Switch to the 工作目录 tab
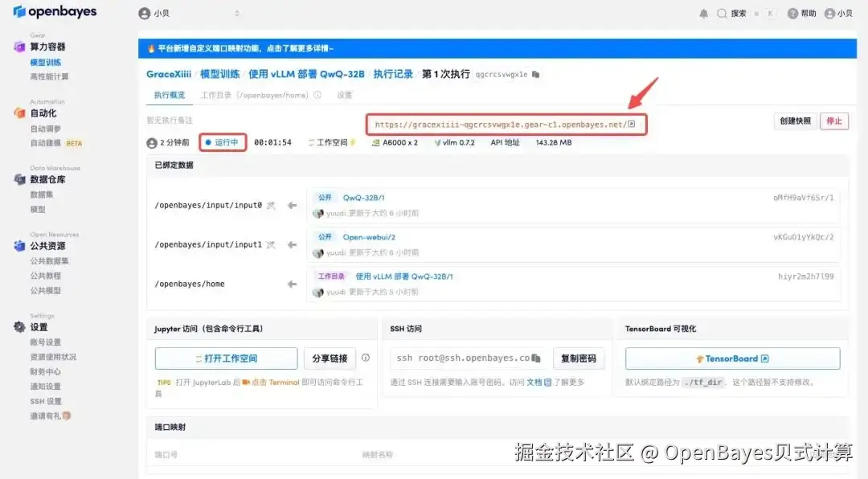 pyautogui.click(x=255, y=96)
